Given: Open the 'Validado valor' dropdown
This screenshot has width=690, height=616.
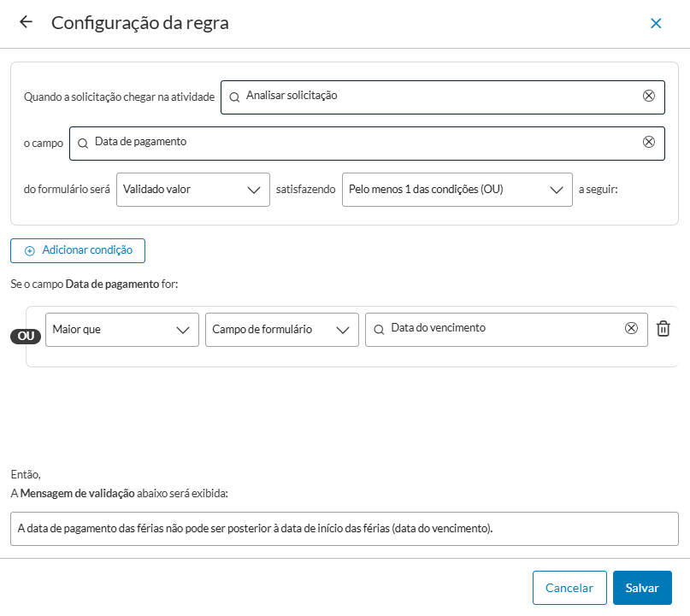Looking at the screenshot, I should tap(192, 189).
